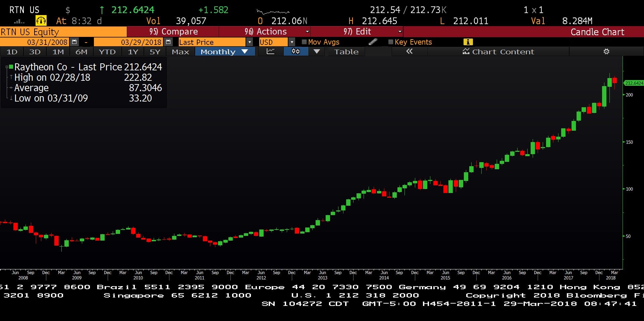Screen dimensions: 644x321
Task: Click 'High on 02/28/18' legend row
Action: point(83,77)
